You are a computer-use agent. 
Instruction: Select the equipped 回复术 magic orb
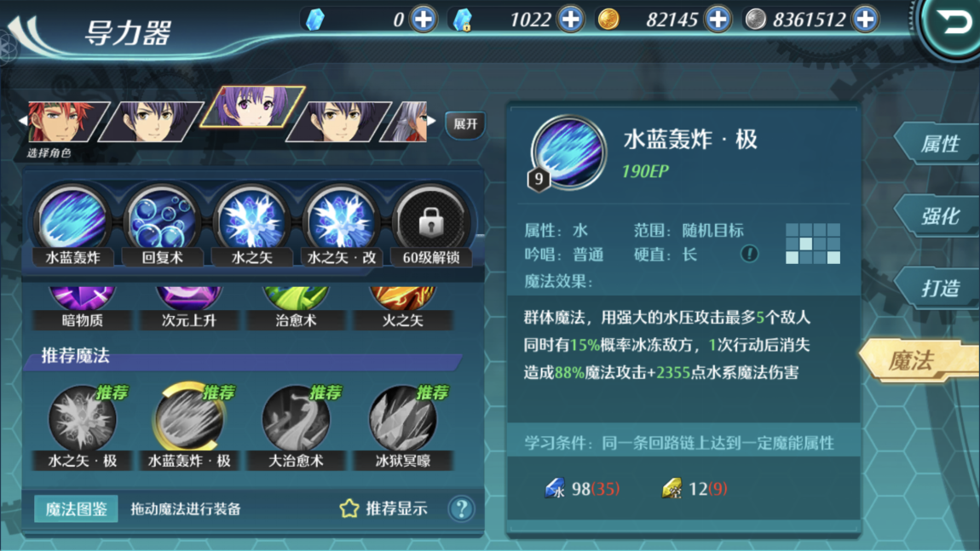tap(163, 221)
